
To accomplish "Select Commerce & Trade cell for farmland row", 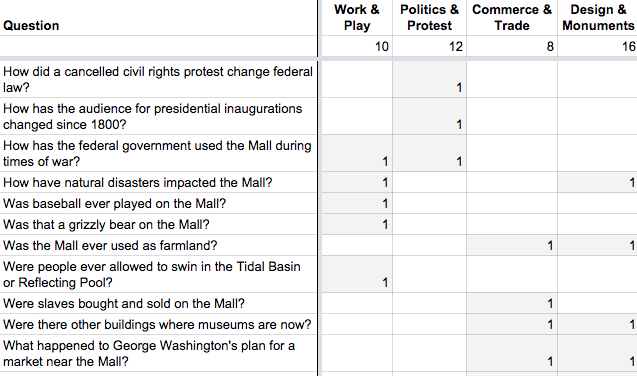I will coord(512,245).
